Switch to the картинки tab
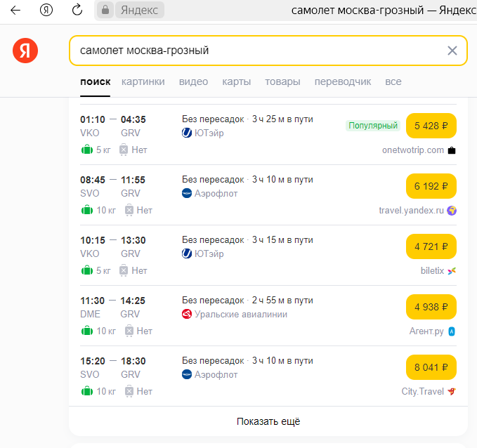This screenshot has width=477, height=448. pyautogui.click(x=143, y=81)
